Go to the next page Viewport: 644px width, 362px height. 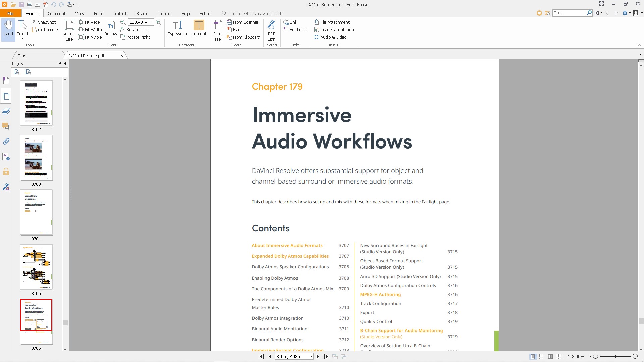click(318, 356)
